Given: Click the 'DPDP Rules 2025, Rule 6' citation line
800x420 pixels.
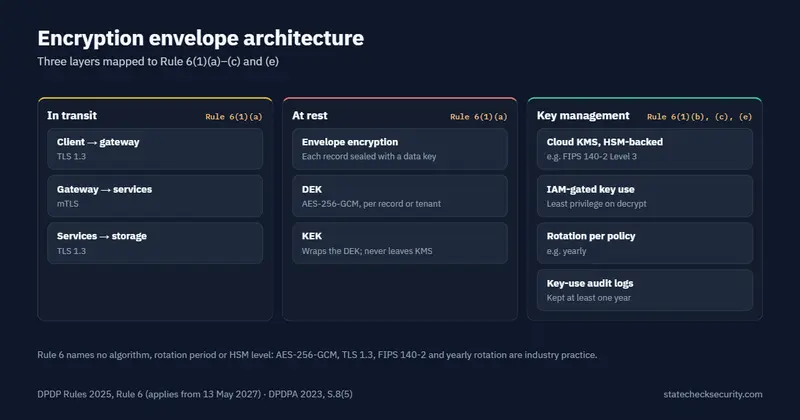Looking at the screenshot, I should (195, 394).
